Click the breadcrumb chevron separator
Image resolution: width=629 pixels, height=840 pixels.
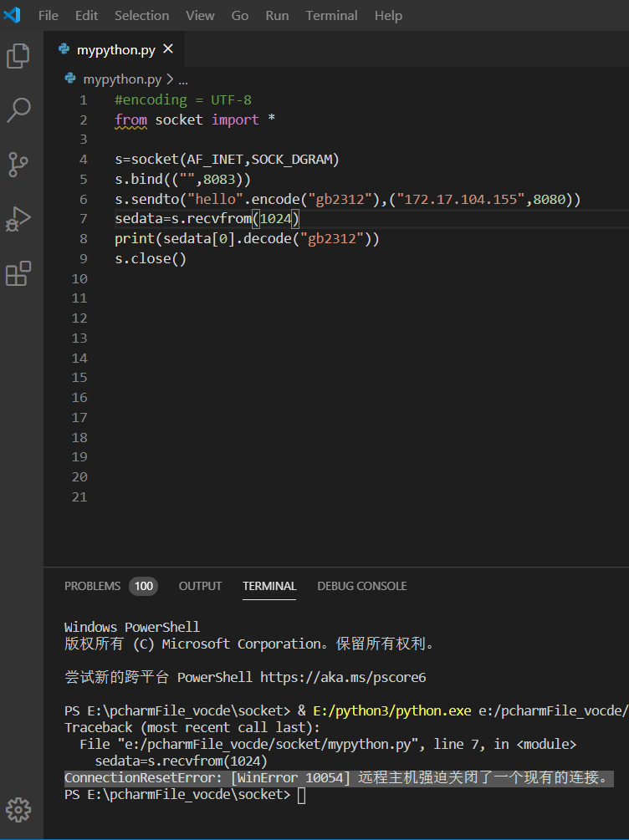pyautogui.click(x=170, y=79)
